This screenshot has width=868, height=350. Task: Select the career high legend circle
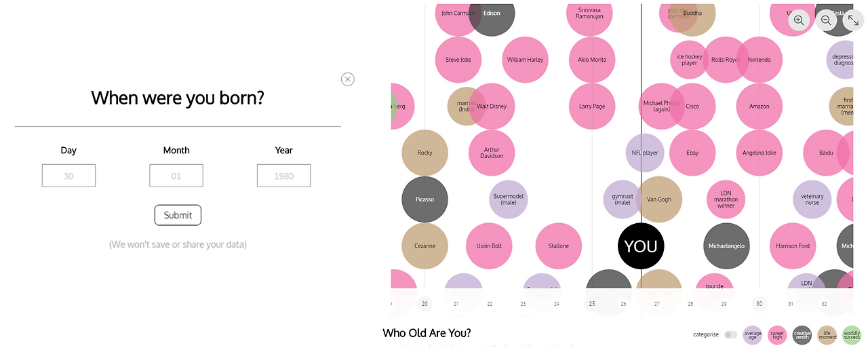click(x=778, y=334)
